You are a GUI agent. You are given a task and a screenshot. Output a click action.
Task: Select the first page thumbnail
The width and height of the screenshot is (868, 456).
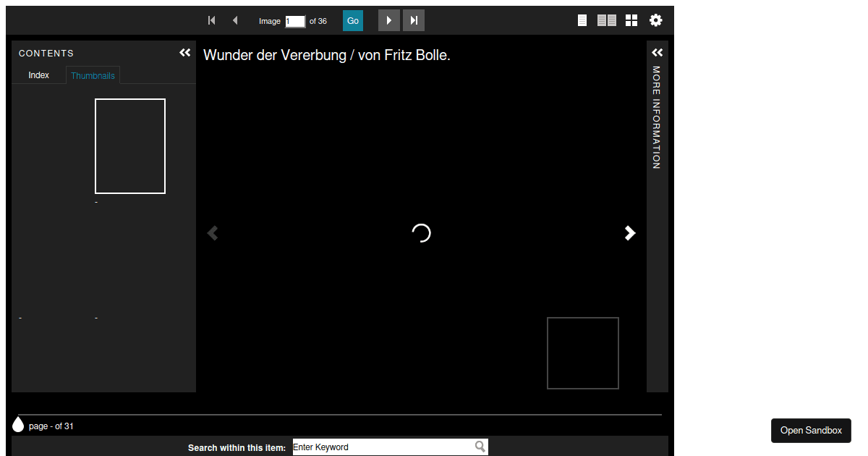coord(130,146)
